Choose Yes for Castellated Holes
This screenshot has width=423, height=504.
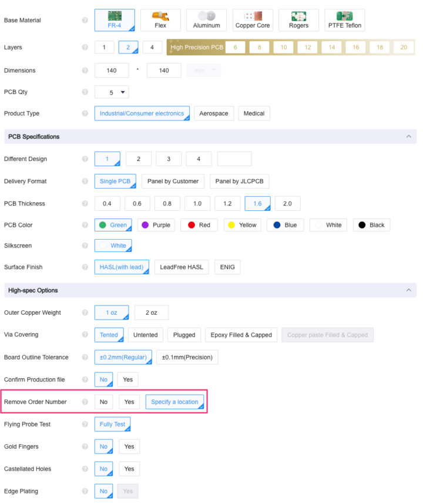(129, 469)
